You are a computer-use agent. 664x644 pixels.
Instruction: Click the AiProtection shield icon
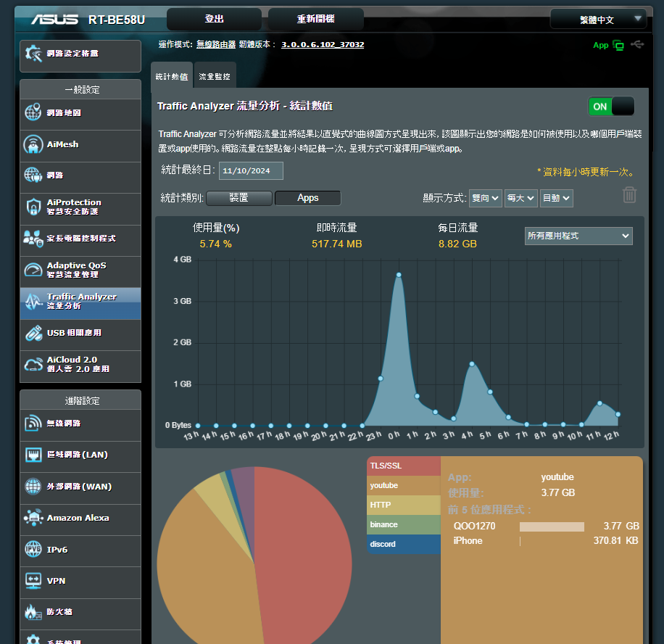(x=33, y=207)
